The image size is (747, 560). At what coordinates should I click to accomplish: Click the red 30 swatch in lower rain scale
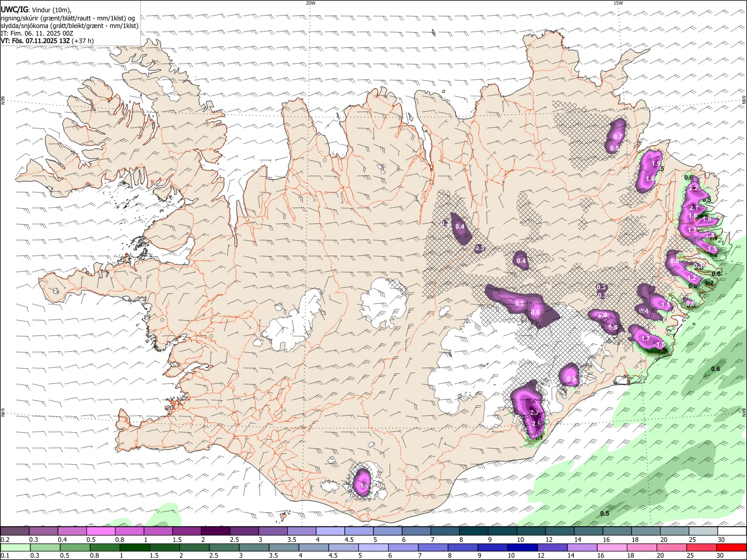731,548
